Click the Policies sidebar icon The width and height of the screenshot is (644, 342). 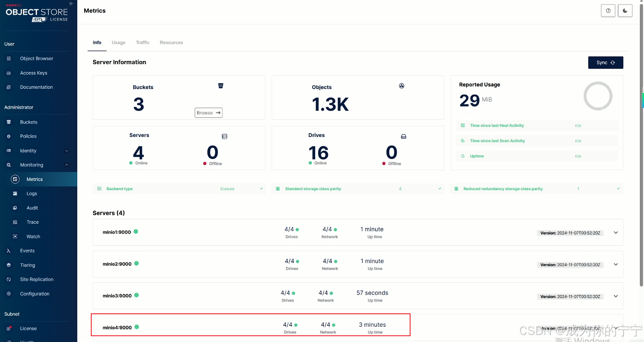tap(9, 136)
